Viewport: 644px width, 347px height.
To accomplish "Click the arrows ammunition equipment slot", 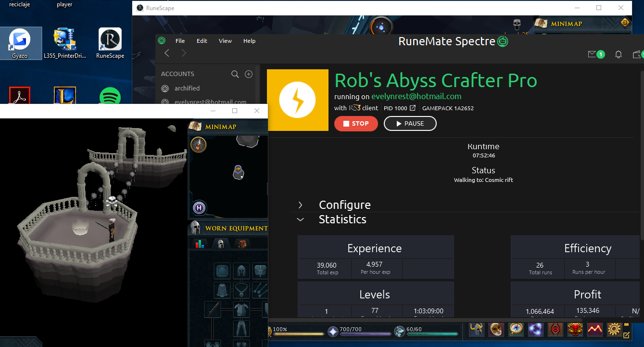I will (260, 290).
